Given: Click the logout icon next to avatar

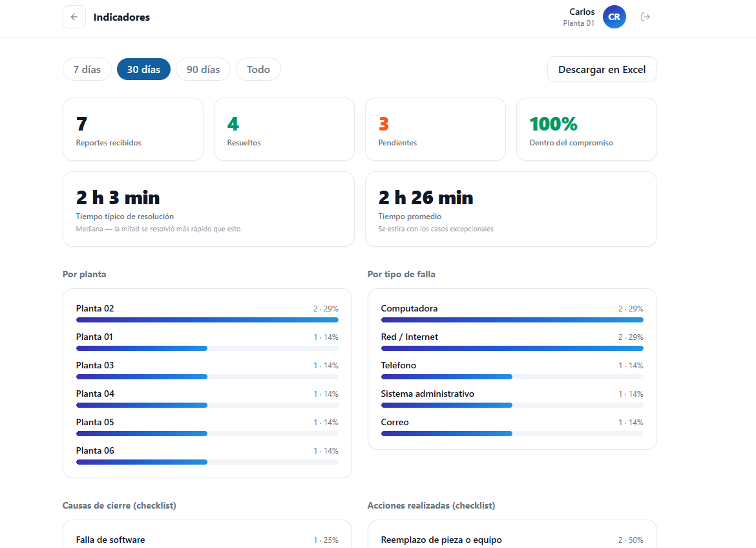Looking at the screenshot, I should (x=645, y=17).
